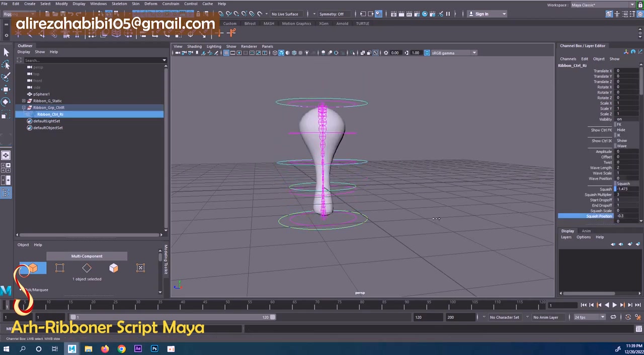Click the single-pane layout icon

pyautogui.click(x=6, y=155)
